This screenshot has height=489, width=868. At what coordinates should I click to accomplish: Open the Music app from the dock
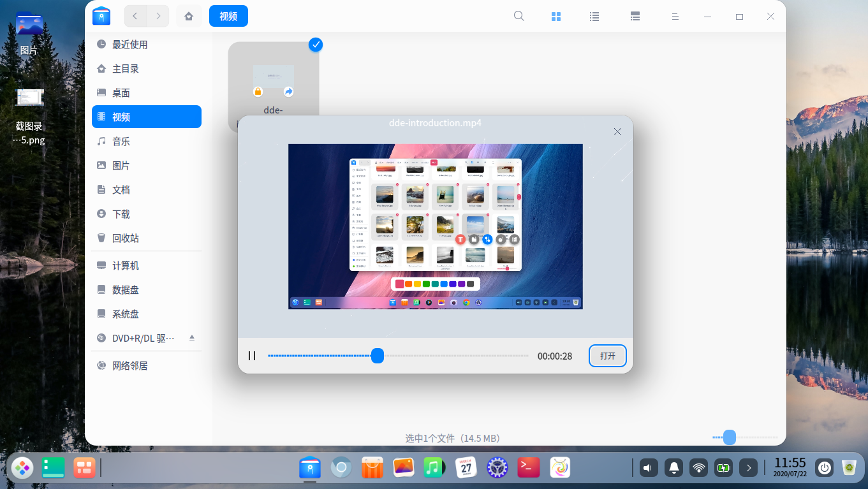(x=434, y=467)
